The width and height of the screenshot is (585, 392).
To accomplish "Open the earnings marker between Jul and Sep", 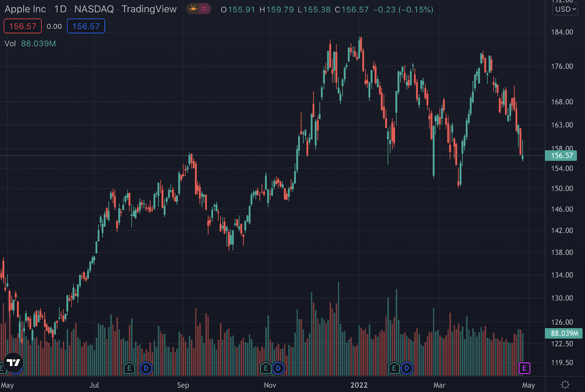I will (129, 368).
